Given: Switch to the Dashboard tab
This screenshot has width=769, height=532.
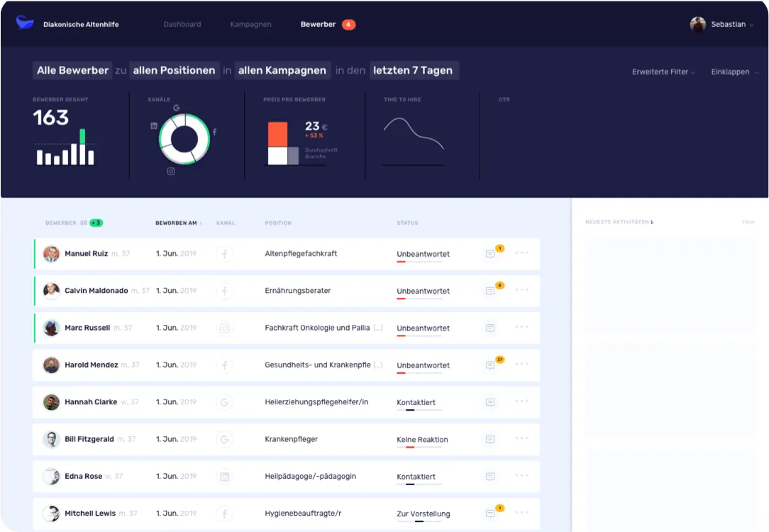Looking at the screenshot, I should [182, 23].
